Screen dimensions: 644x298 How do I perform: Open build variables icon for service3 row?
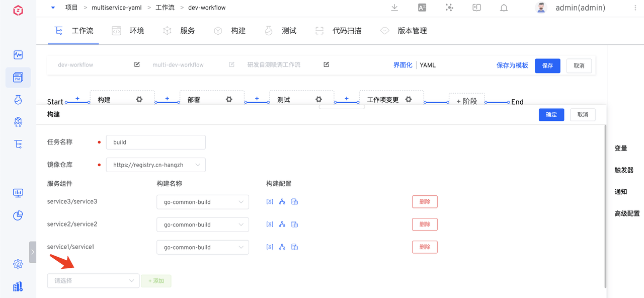click(x=270, y=201)
